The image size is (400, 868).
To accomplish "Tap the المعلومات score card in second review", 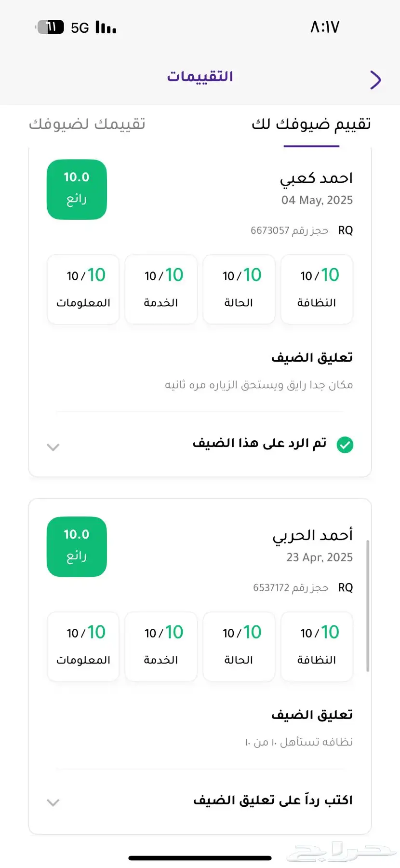I will [x=83, y=647].
